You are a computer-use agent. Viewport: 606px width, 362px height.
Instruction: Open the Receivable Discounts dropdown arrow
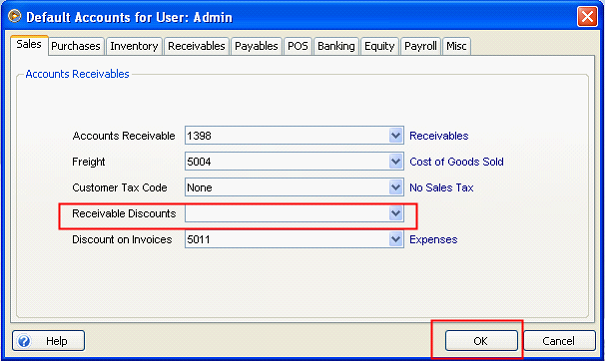click(x=395, y=213)
